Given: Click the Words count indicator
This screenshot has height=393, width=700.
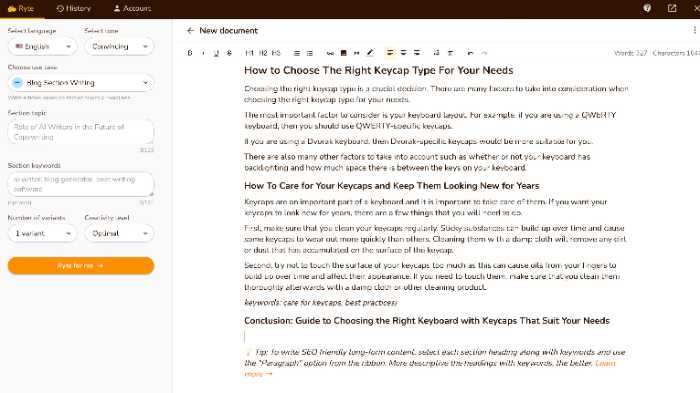Looking at the screenshot, I should pyautogui.click(x=630, y=53).
